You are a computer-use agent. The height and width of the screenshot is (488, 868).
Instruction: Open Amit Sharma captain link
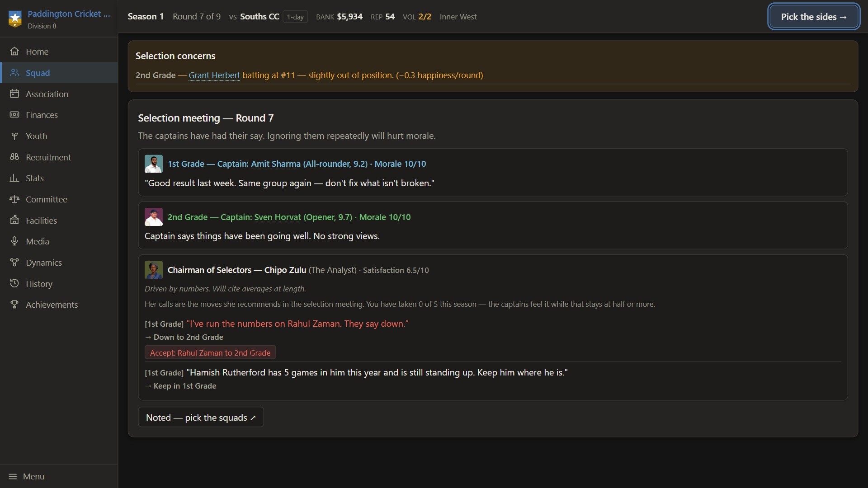[x=276, y=164]
